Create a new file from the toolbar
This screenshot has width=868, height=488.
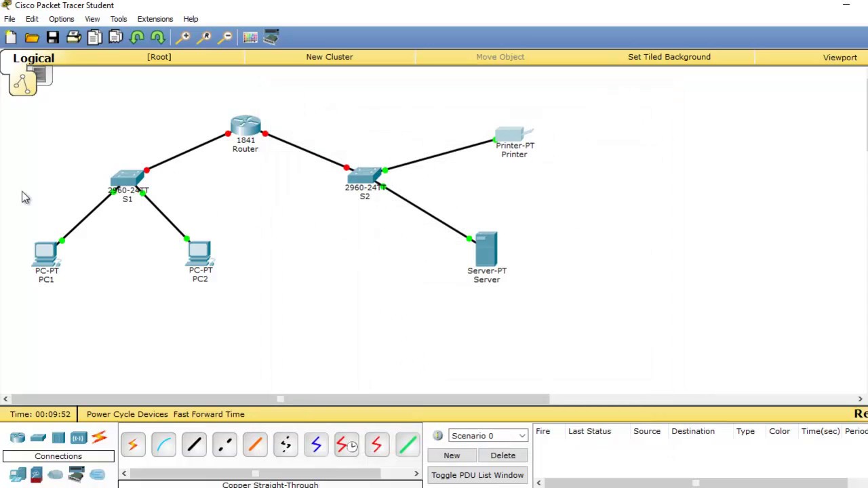[11, 37]
